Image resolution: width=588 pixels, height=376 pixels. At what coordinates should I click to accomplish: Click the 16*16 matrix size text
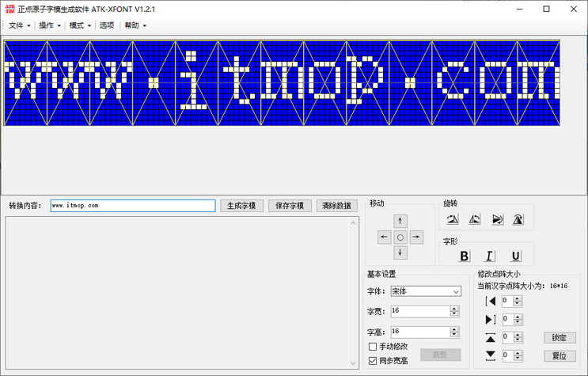559,286
